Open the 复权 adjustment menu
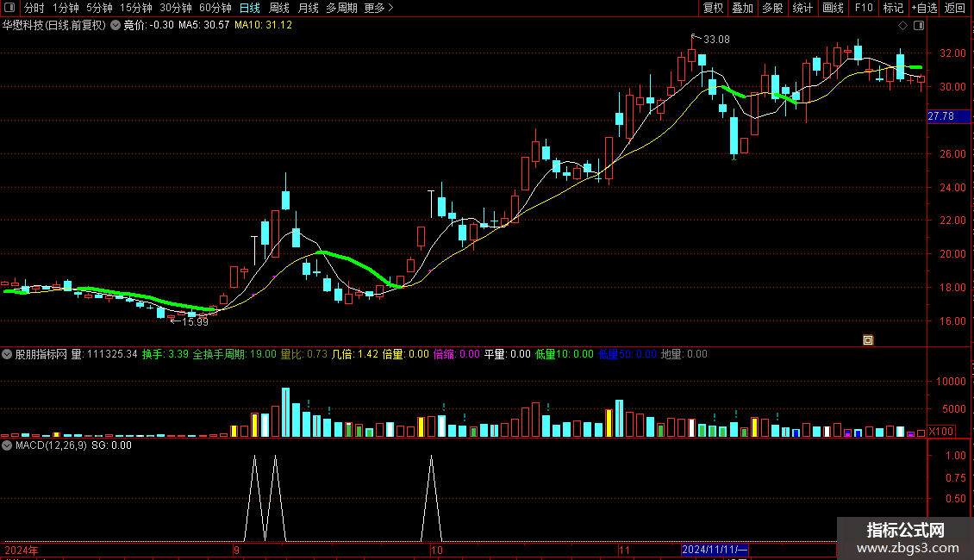This screenshot has width=974, height=560. (x=713, y=8)
